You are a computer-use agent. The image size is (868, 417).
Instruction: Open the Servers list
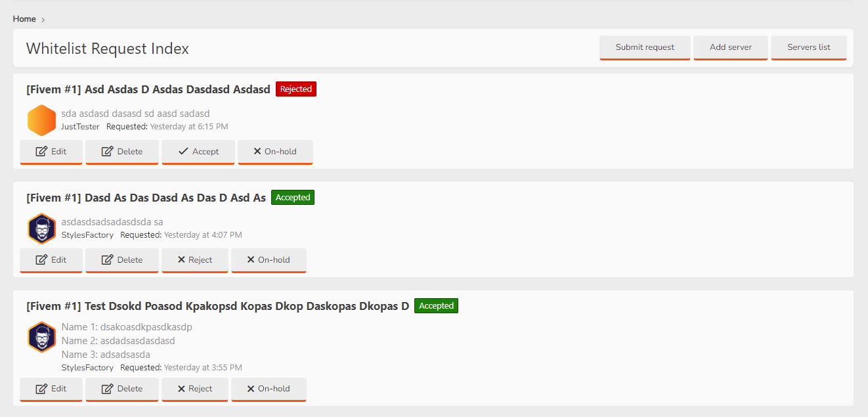(809, 47)
